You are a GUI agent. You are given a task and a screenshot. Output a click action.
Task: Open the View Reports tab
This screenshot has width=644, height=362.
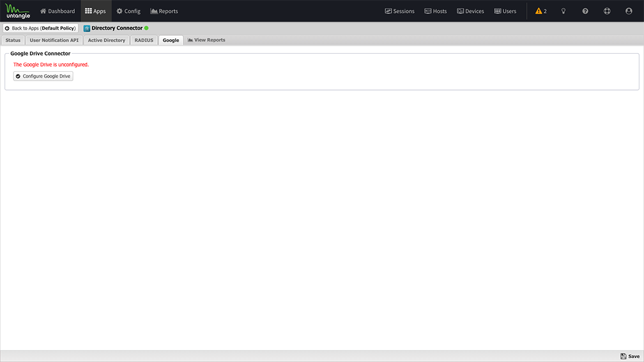pos(206,40)
